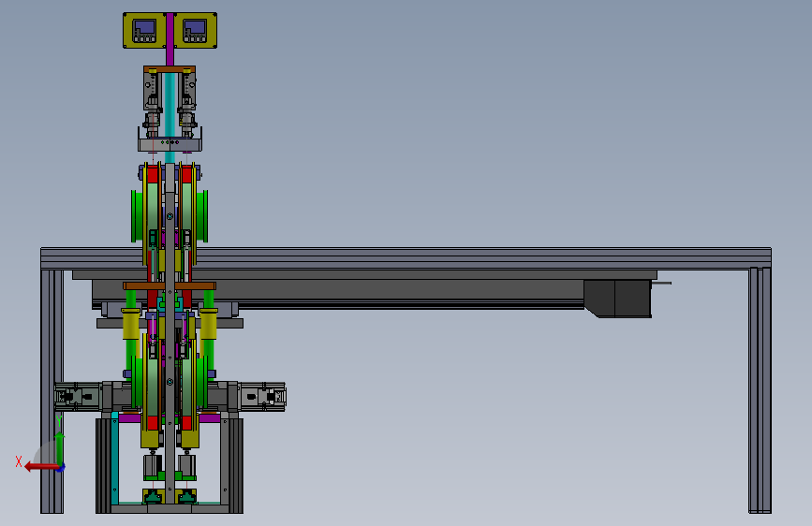This screenshot has height=526, width=812.
Task: Select the orange cross plate at mid-height
Action: pos(170,285)
